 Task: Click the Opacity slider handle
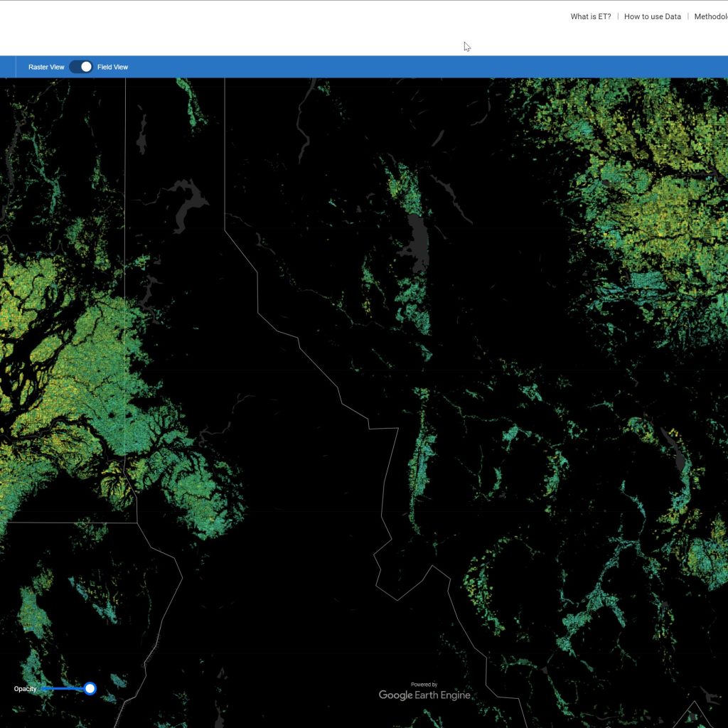click(90, 688)
